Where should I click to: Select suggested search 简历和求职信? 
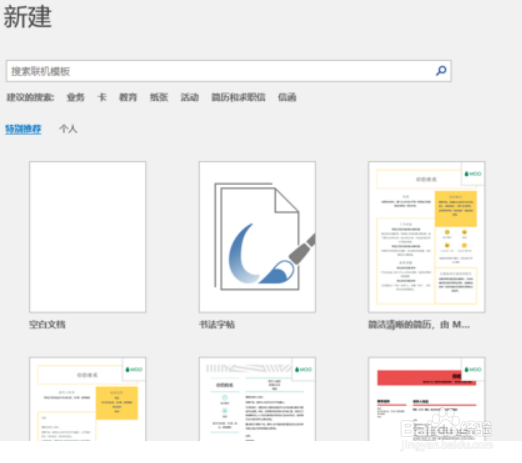click(x=238, y=97)
